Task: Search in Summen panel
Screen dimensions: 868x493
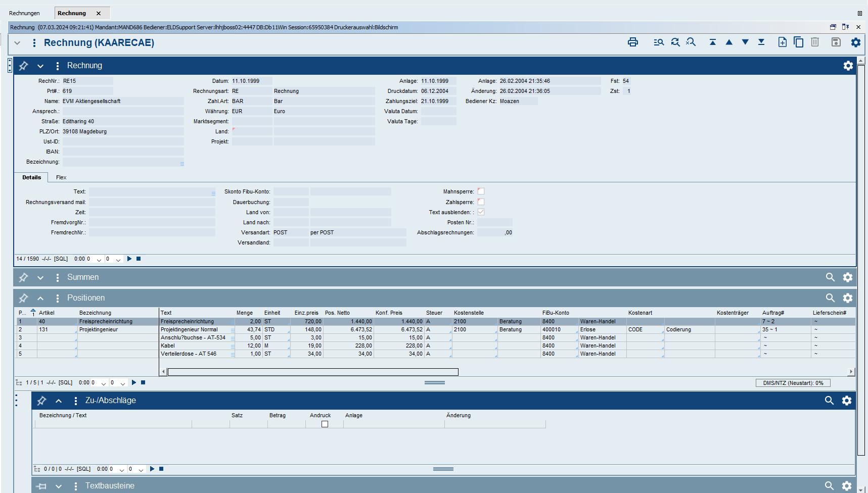Action: [830, 277]
